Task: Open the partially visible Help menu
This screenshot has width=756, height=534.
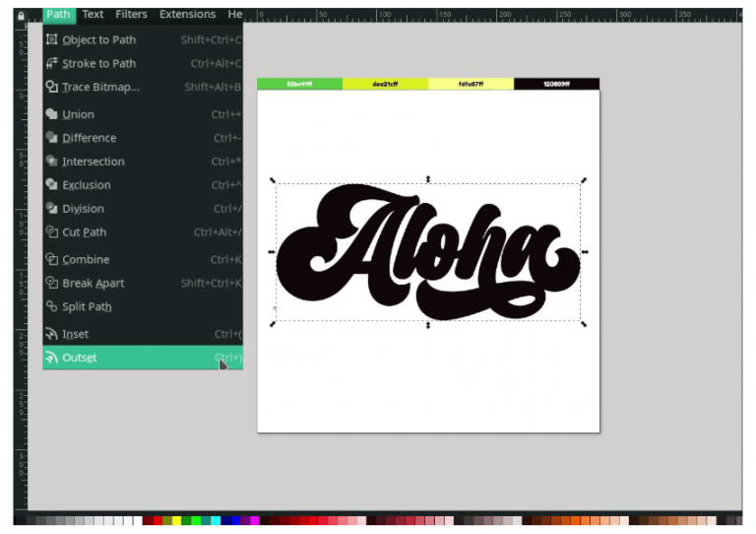Action: (x=235, y=15)
